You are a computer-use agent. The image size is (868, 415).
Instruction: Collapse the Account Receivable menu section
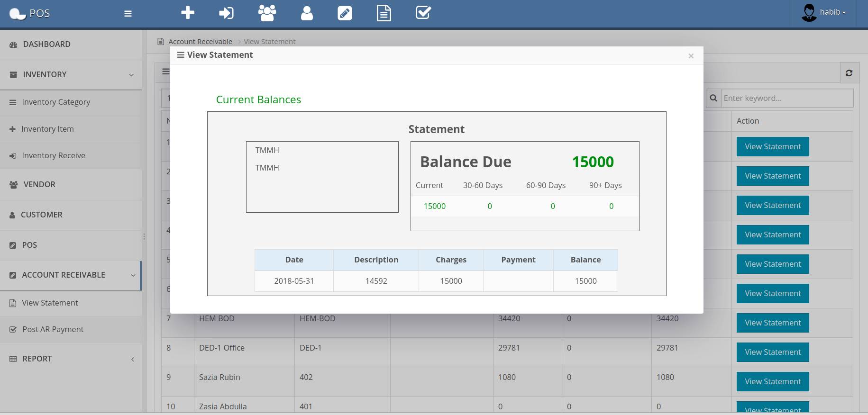coord(71,275)
